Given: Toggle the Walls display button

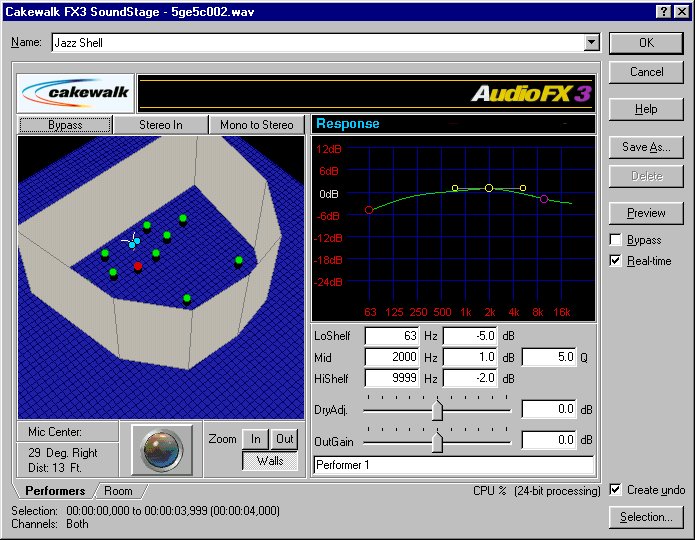Looking at the screenshot, I should click(270, 461).
